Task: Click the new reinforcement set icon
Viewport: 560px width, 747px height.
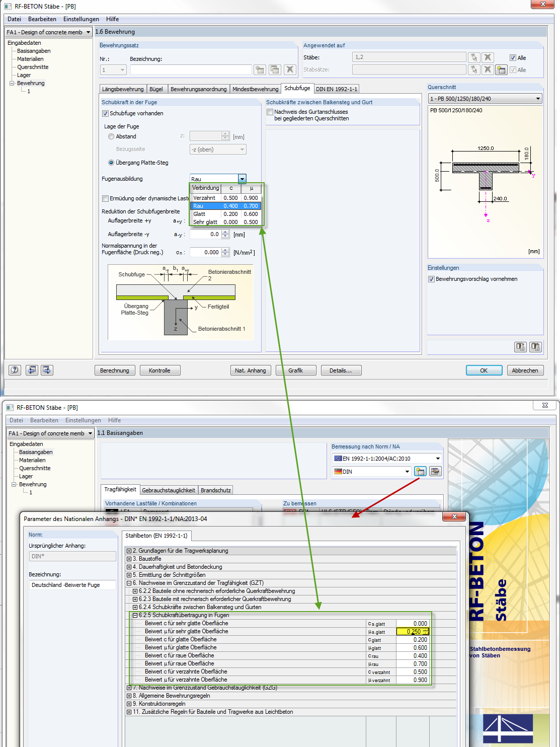Action: coord(260,69)
